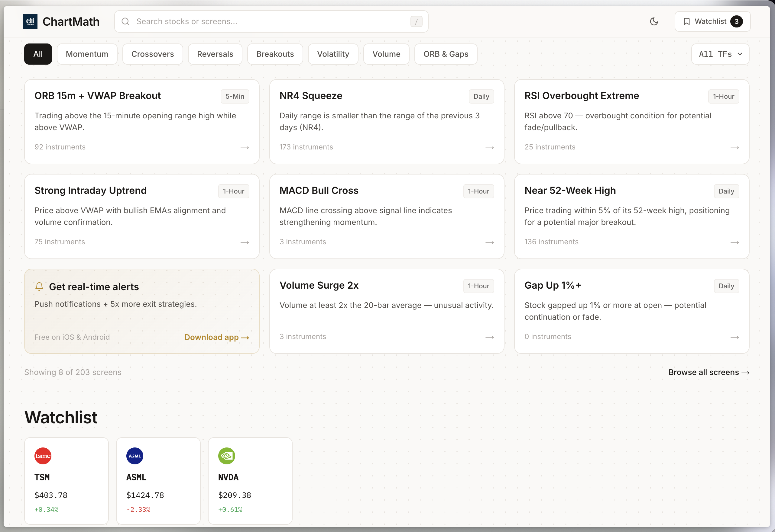Open the All TFs timeframe dropdown
775x532 pixels.
(720, 54)
